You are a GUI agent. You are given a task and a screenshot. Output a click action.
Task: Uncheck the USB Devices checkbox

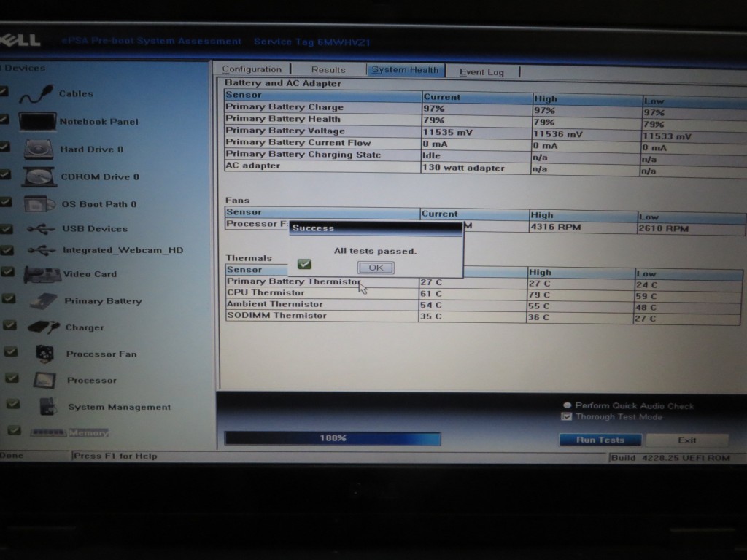(x=7, y=228)
